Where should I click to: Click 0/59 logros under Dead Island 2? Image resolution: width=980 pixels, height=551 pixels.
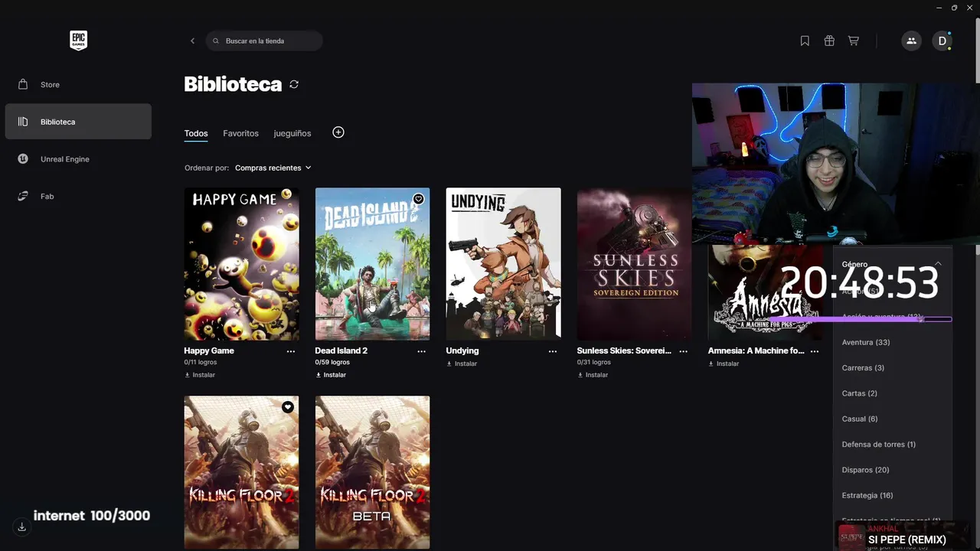click(332, 362)
